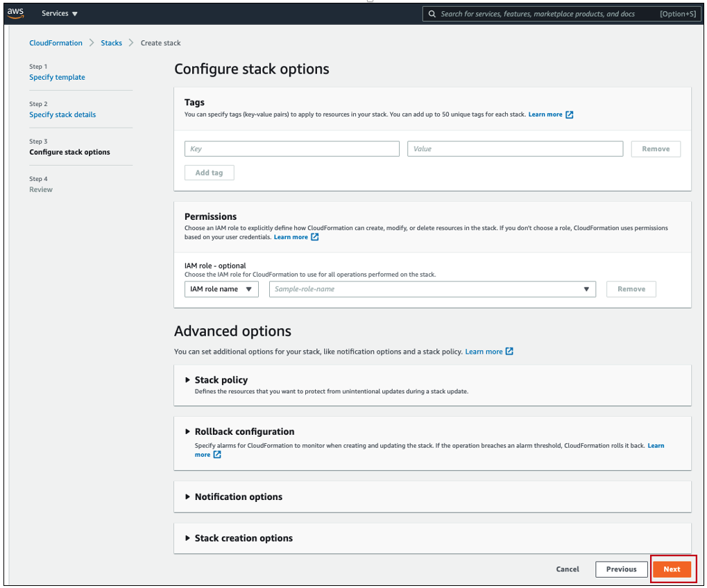This screenshot has width=707, height=588.
Task: Remove the selected IAM role
Action: point(631,289)
